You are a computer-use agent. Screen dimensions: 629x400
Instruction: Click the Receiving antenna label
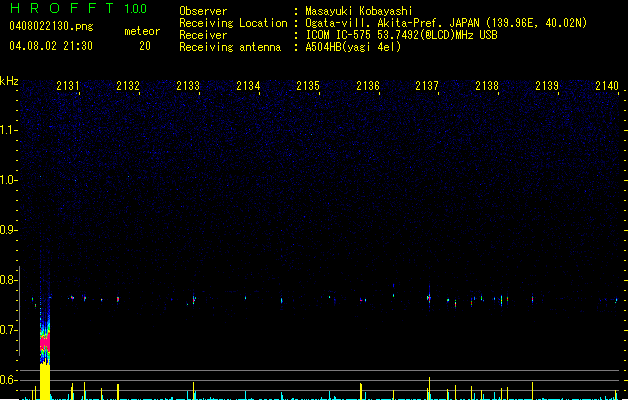(230, 47)
